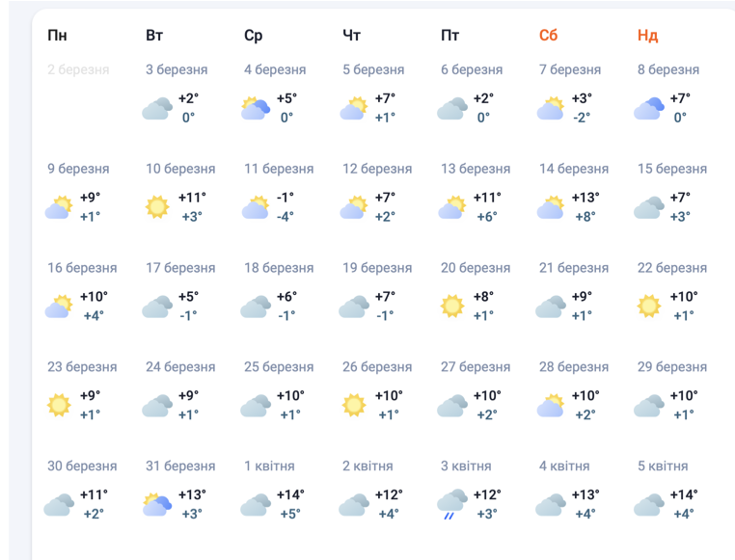The height and width of the screenshot is (560, 735).
Task: Click the cloudy icon for 17 березня
Action: (157, 307)
